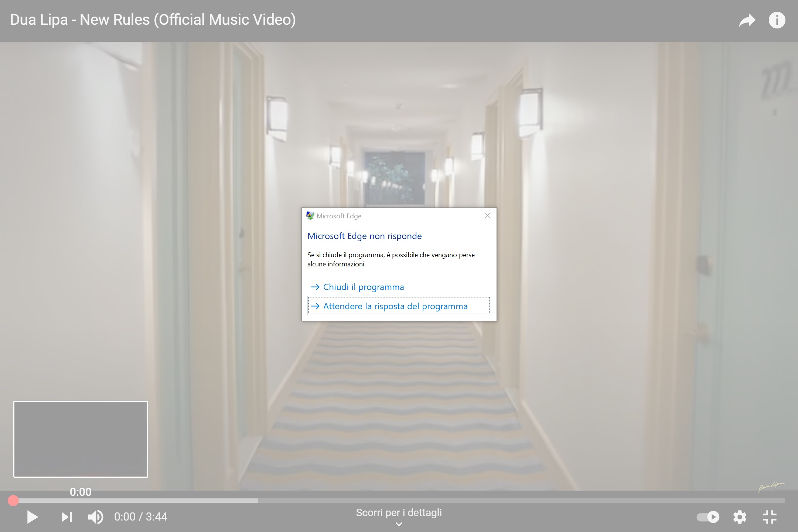The width and height of the screenshot is (798, 532).
Task: Click the share arrow icon
Action: click(x=747, y=20)
